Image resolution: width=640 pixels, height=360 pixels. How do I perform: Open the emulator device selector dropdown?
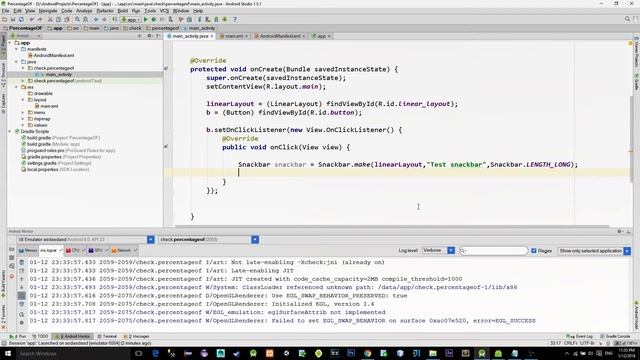pos(85,240)
